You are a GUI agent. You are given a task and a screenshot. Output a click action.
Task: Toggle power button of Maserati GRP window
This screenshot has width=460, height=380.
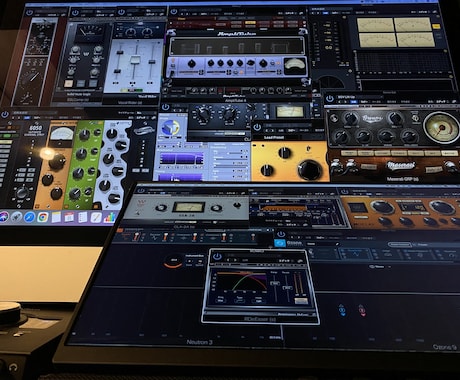tap(329, 98)
